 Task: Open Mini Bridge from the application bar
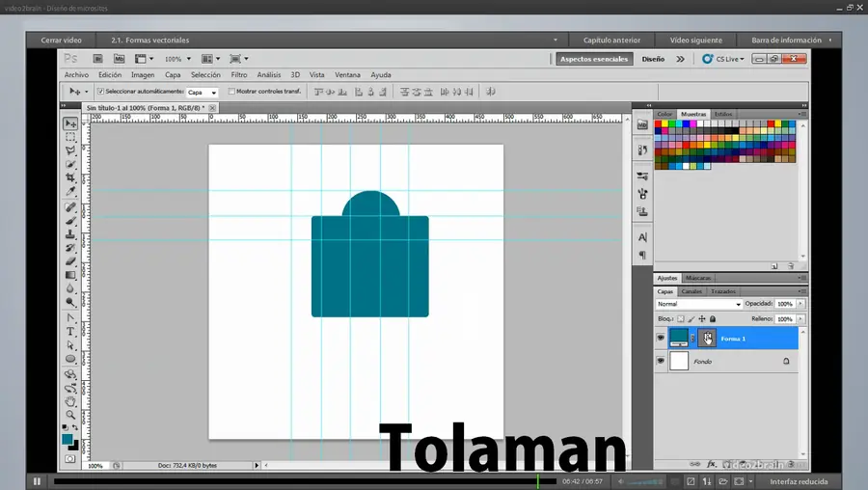119,59
